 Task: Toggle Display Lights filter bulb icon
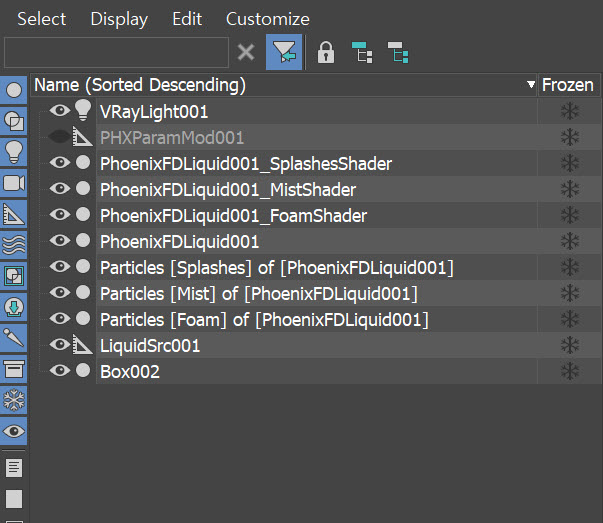14,152
